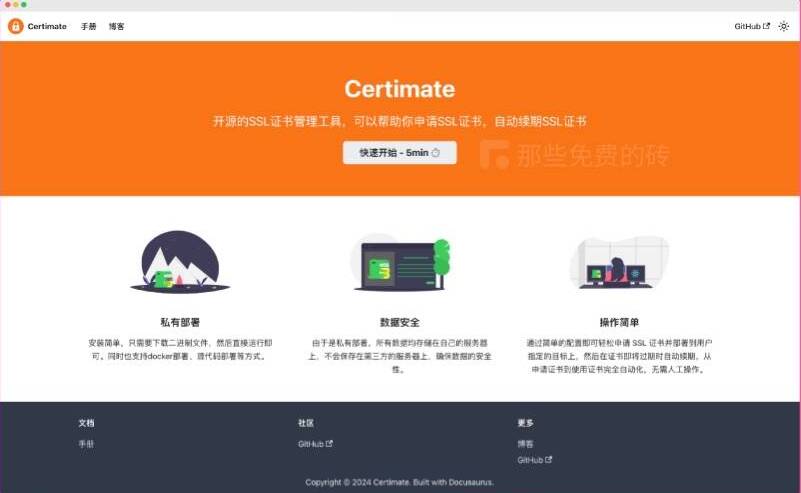Click the 数据安全 monitor and tree illustration

click(400, 263)
